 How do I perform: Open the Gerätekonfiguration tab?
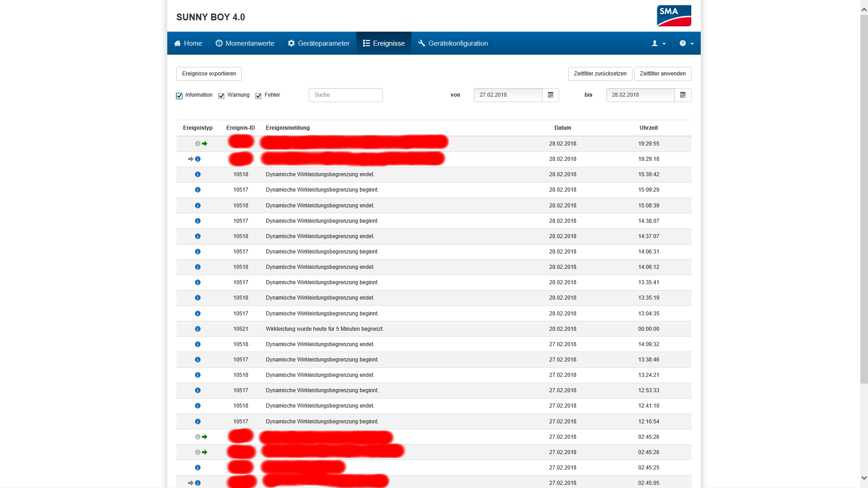point(453,43)
